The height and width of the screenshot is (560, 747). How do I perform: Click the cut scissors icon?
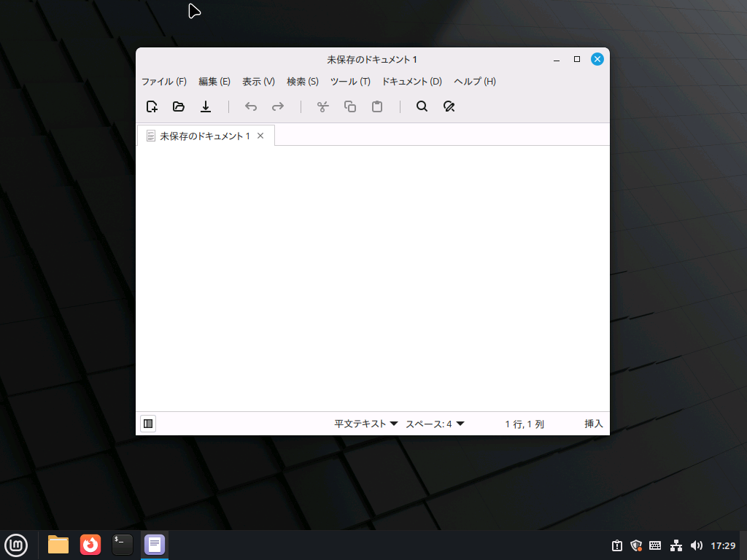click(323, 106)
